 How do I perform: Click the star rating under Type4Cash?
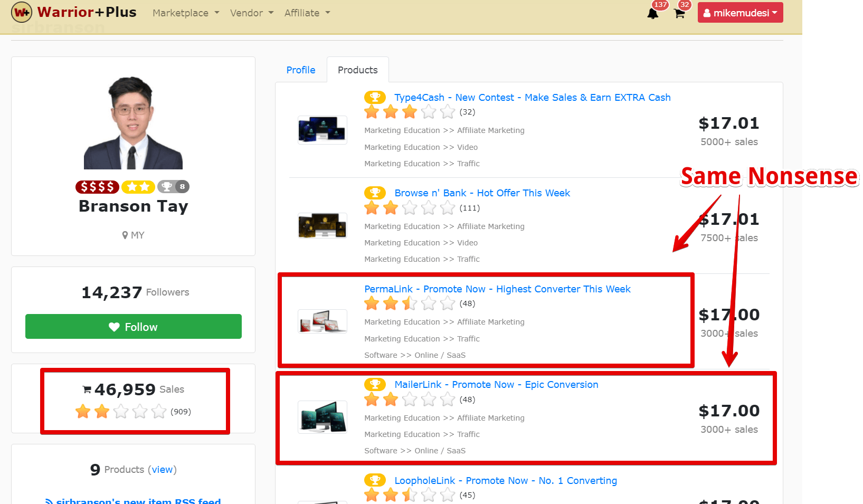point(410,112)
